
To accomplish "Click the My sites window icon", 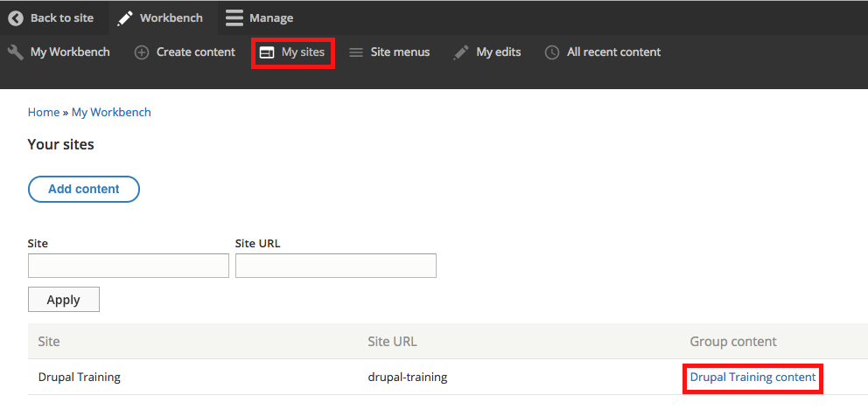I will 267,52.
